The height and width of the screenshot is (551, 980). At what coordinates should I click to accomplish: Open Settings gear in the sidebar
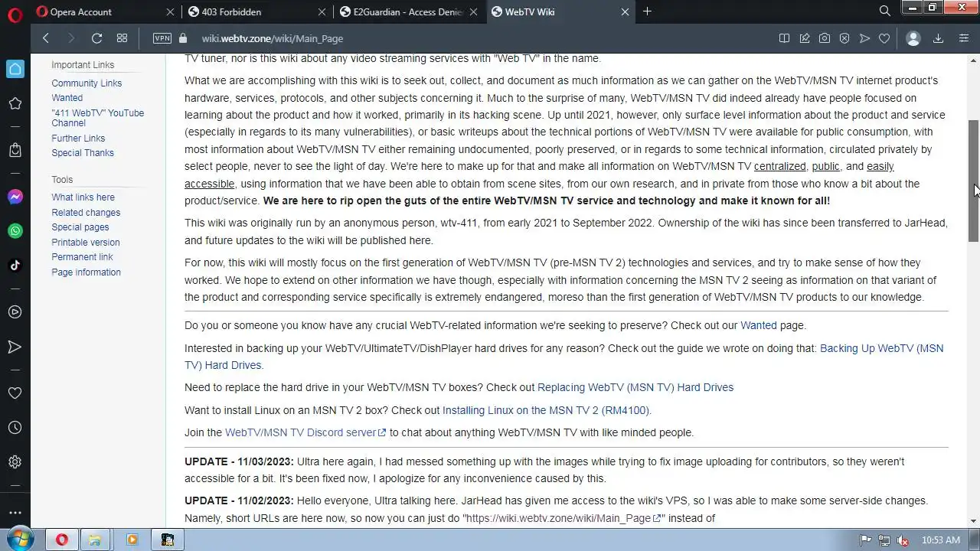15,462
